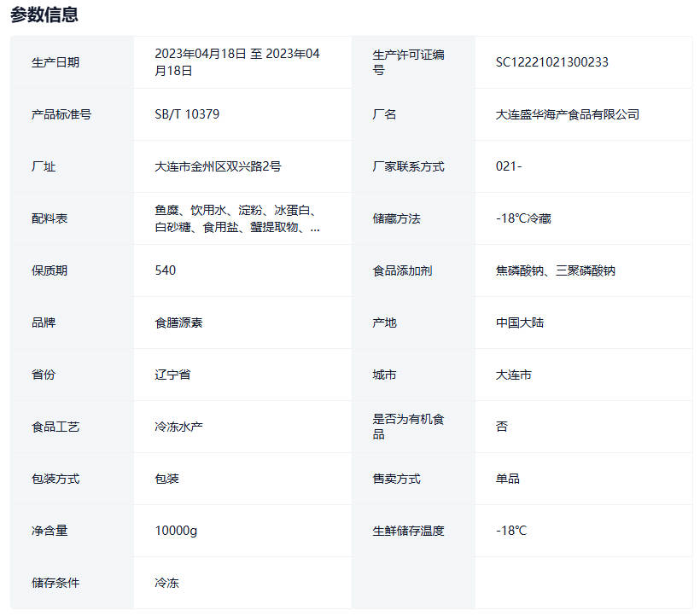Click the sale method value 单品
This screenshot has width=700, height=616.
(x=507, y=479)
